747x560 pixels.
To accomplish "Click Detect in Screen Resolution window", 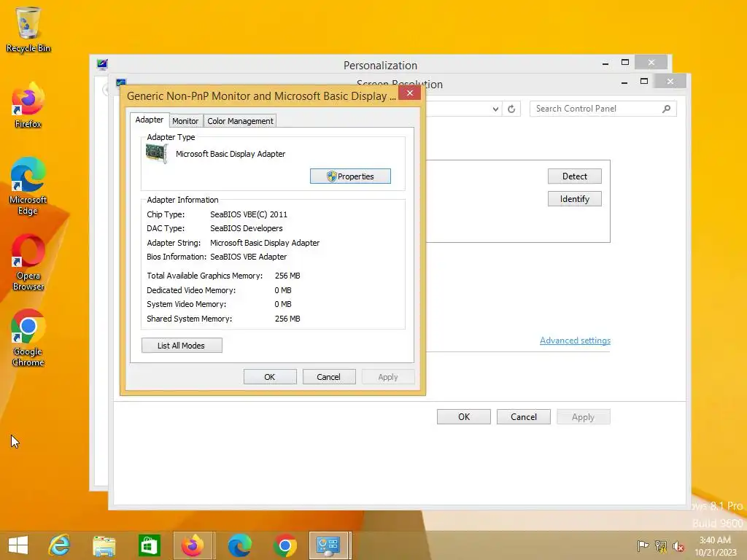I will pyautogui.click(x=575, y=176).
